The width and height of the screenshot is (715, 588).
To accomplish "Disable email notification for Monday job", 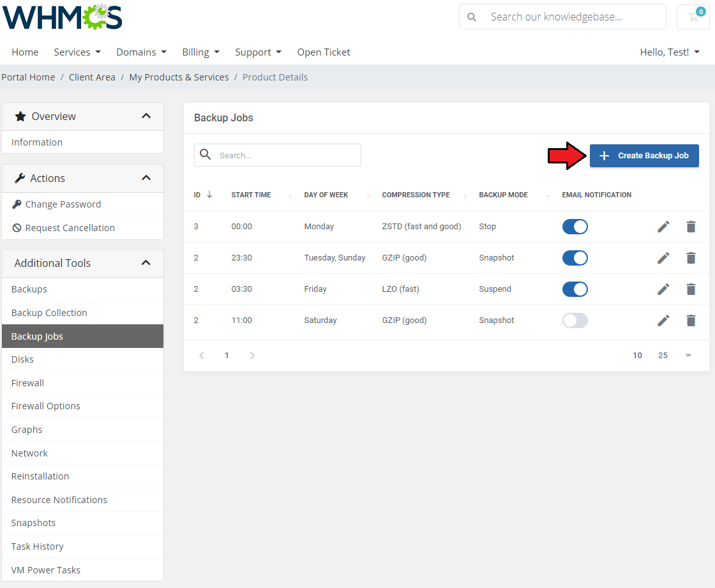I will (x=575, y=227).
